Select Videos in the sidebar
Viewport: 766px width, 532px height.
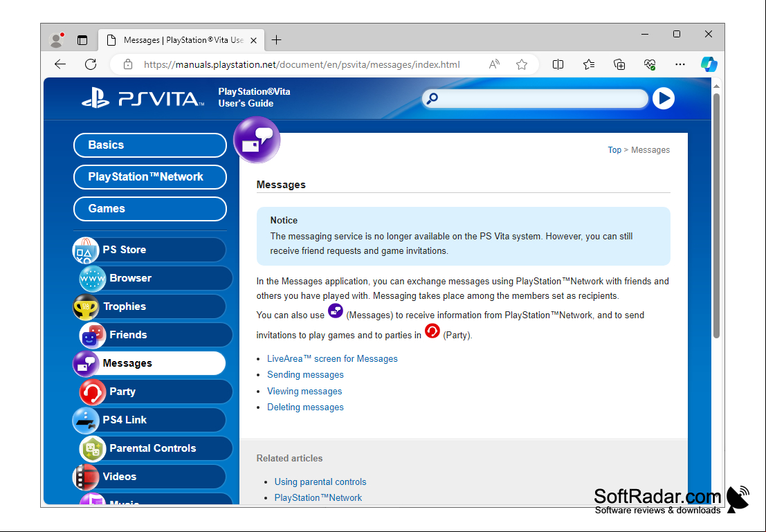coord(149,476)
